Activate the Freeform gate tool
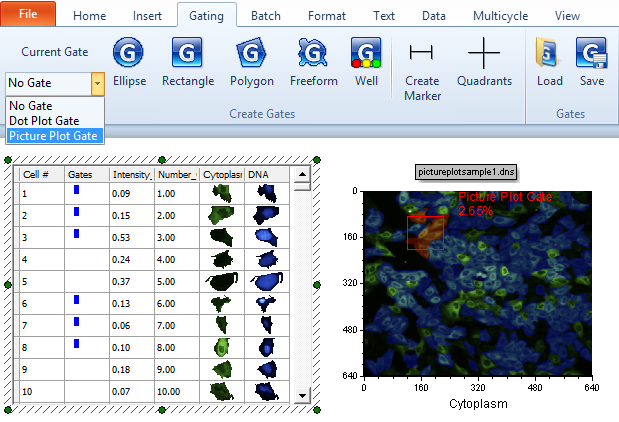 click(313, 61)
